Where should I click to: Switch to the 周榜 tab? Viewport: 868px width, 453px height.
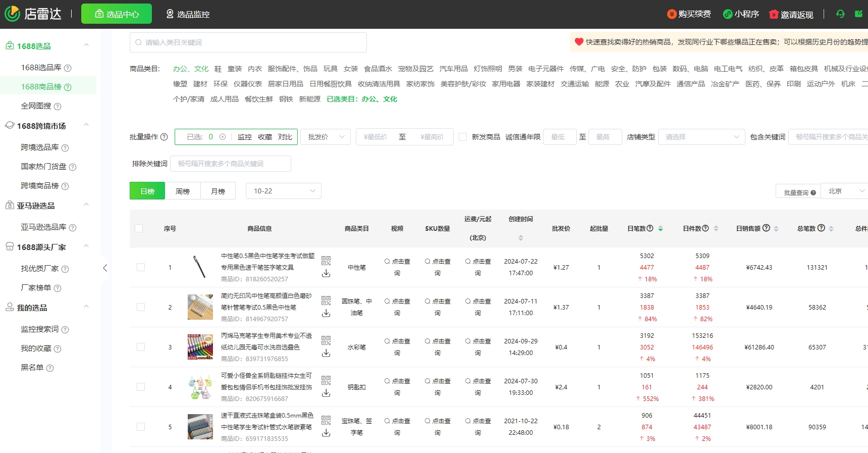pyautogui.click(x=183, y=191)
